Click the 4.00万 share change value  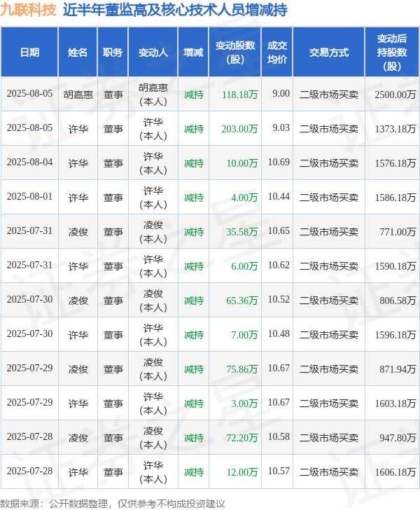(244, 198)
